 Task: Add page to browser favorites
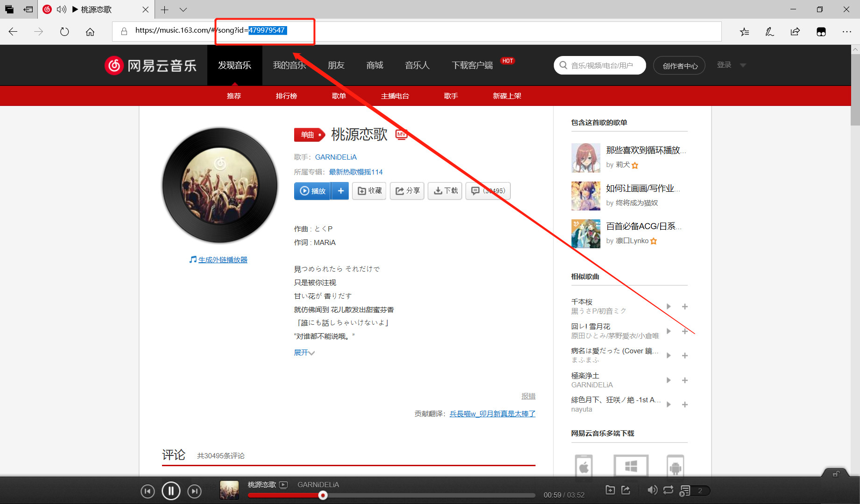(745, 32)
